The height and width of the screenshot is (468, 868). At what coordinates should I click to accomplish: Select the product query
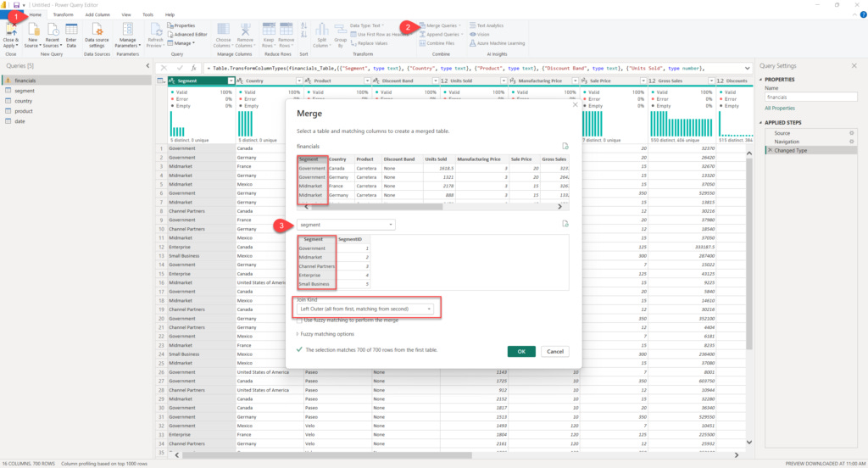[77, 111]
